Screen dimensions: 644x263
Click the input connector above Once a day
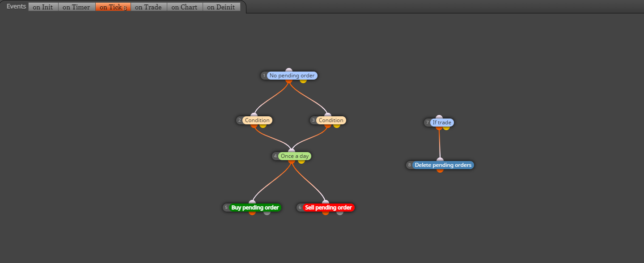292,151
